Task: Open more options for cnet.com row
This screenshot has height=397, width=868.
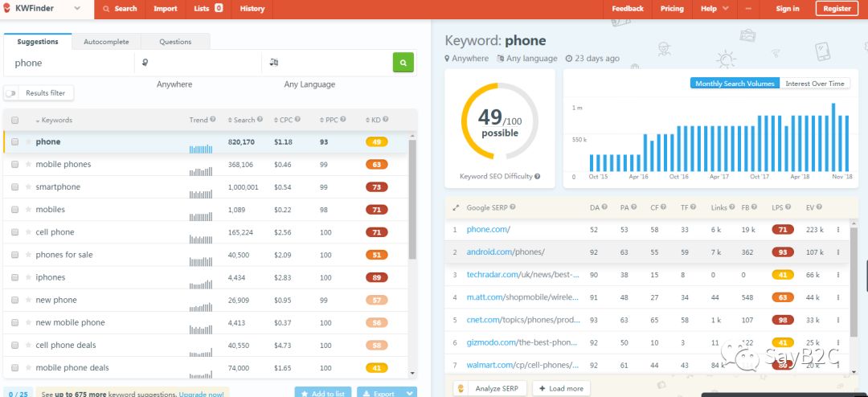Action: coord(838,320)
